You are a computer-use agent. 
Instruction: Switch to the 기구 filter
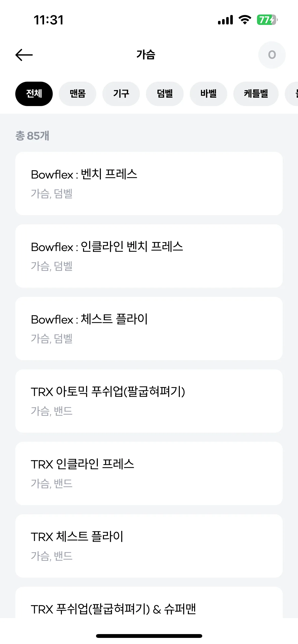pos(121,94)
